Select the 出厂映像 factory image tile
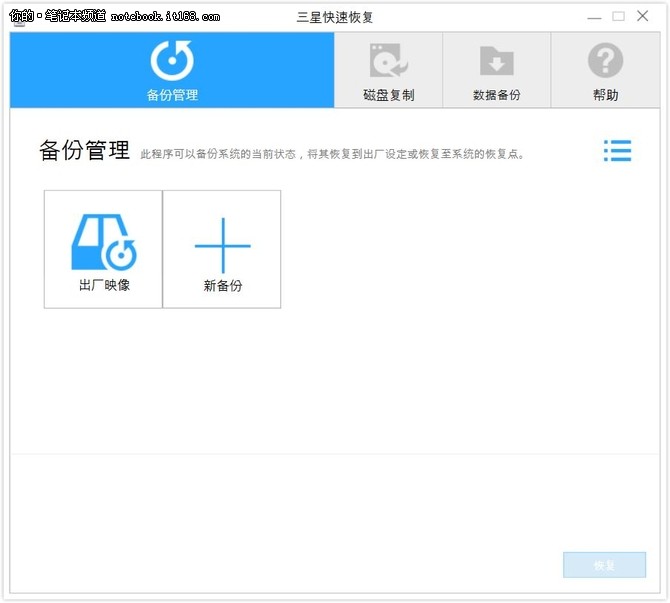 (103, 249)
